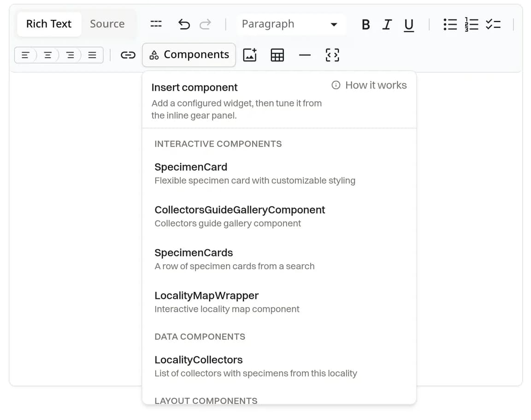Insert the LocalityMapWrapper component
The height and width of the screenshot is (420, 531).
pos(279,302)
